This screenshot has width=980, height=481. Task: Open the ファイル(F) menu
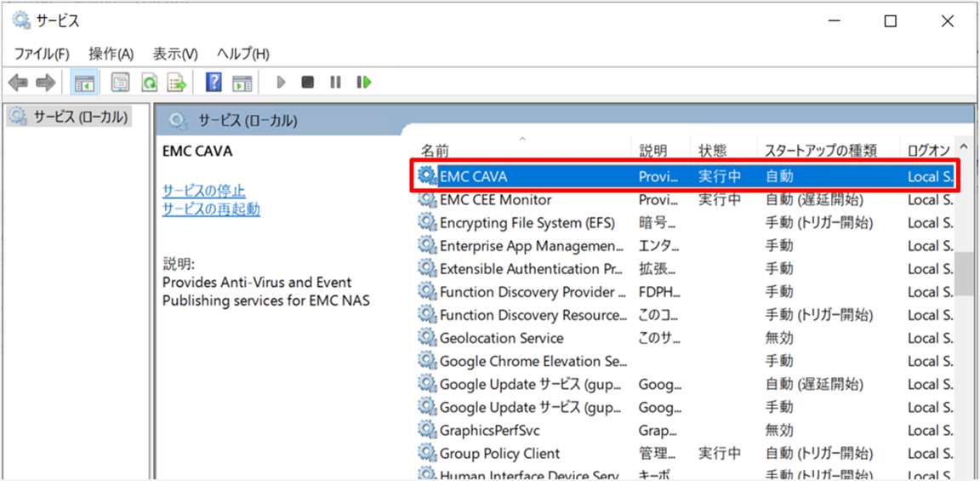pos(42,54)
